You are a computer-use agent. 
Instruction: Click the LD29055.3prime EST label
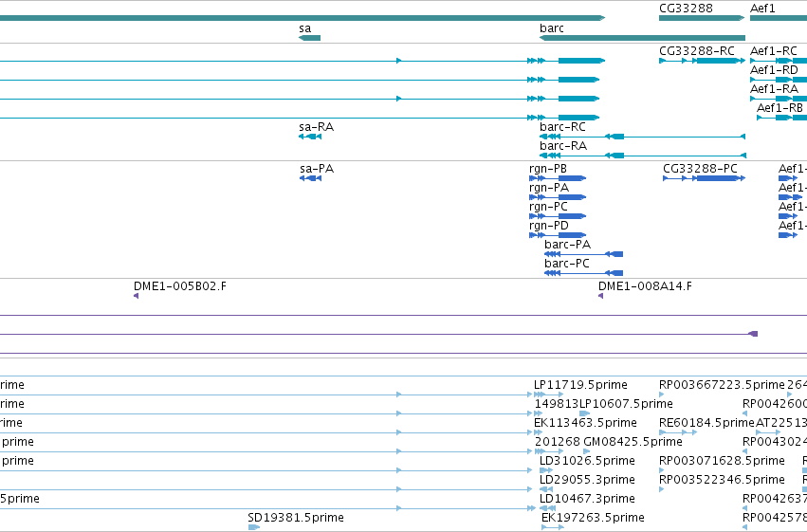[x=587, y=481]
